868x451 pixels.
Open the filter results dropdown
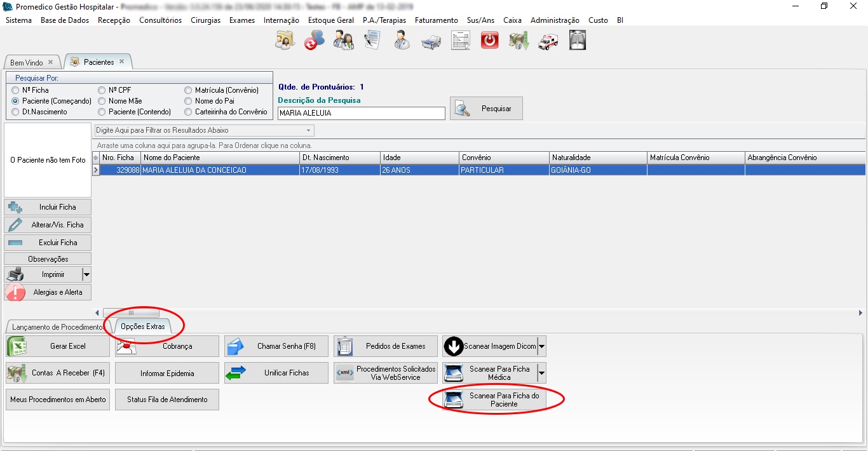point(309,130)
